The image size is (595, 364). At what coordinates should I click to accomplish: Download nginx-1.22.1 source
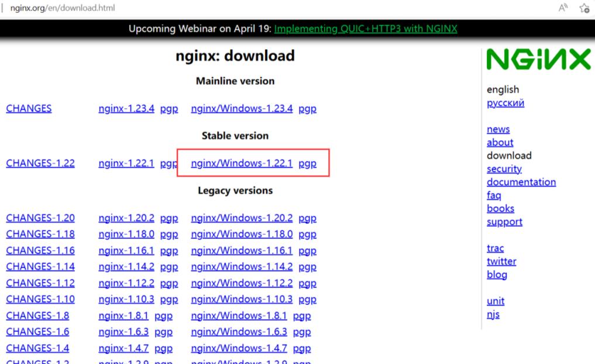point(126,163)
